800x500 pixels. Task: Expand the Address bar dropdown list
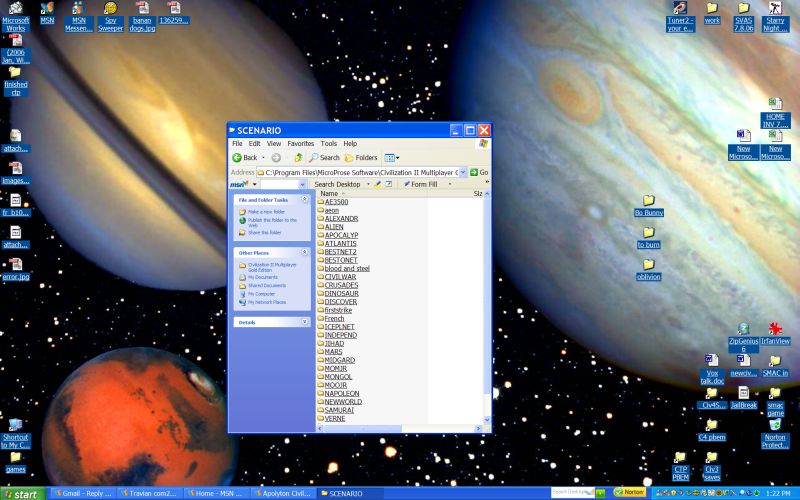[463, 172]
